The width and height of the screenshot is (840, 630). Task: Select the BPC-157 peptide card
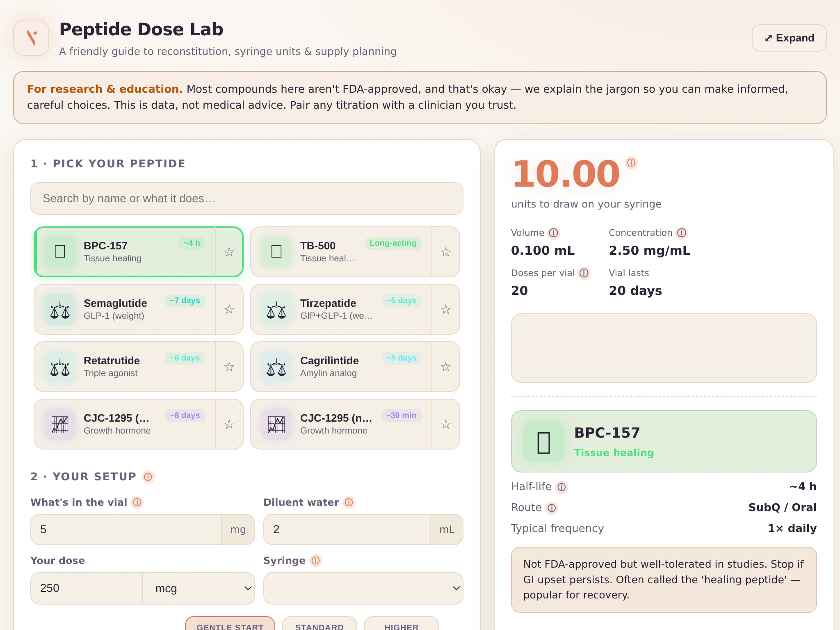pyautogui.click(x=126, y=252)
